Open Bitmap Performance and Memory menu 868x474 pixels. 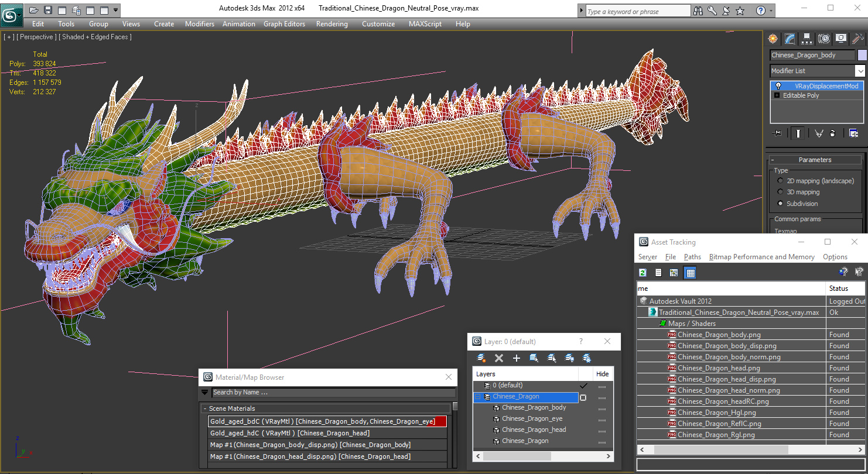point(761,257)
